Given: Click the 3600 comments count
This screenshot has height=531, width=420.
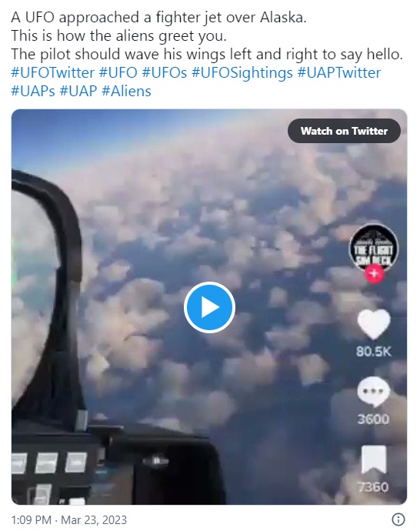Looking at the screenshot, I should [374, 419].
